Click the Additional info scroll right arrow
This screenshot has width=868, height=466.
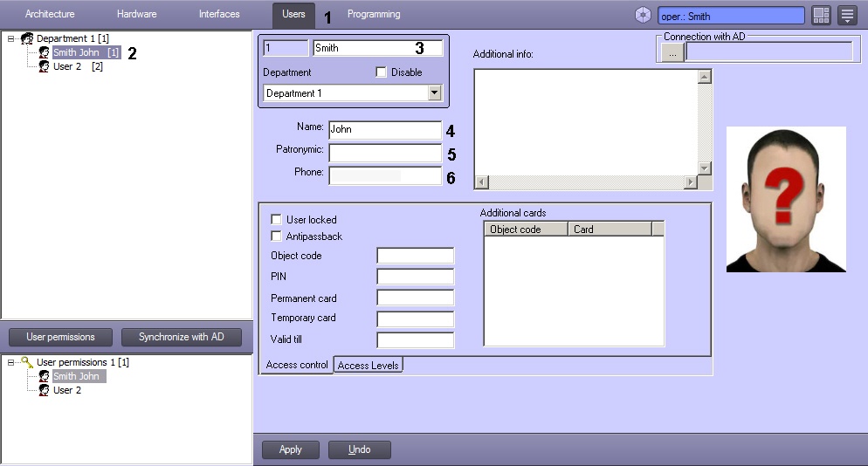(691, 182)
